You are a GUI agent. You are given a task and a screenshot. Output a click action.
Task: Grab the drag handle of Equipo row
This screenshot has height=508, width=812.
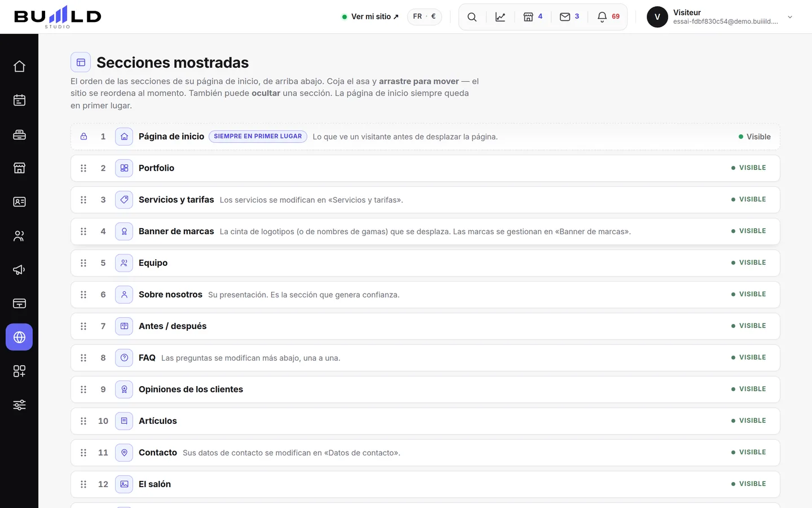pos(83,263)
